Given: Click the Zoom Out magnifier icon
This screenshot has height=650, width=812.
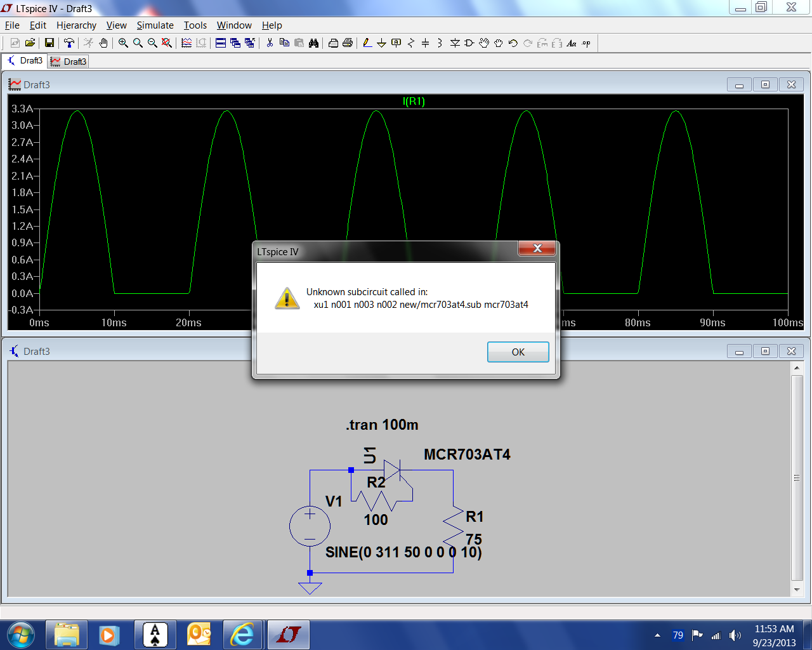Looking at the screenshot, I should [152, 43].
